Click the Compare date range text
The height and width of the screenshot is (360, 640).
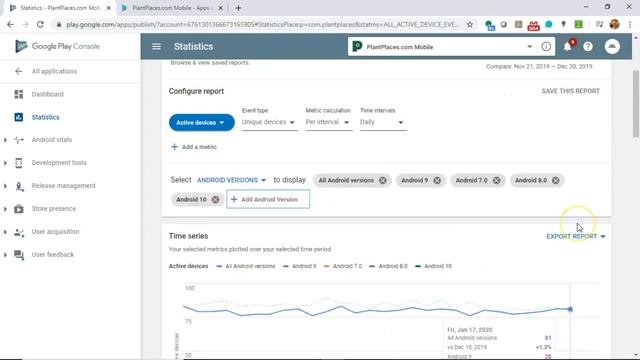tap(539, 67)
